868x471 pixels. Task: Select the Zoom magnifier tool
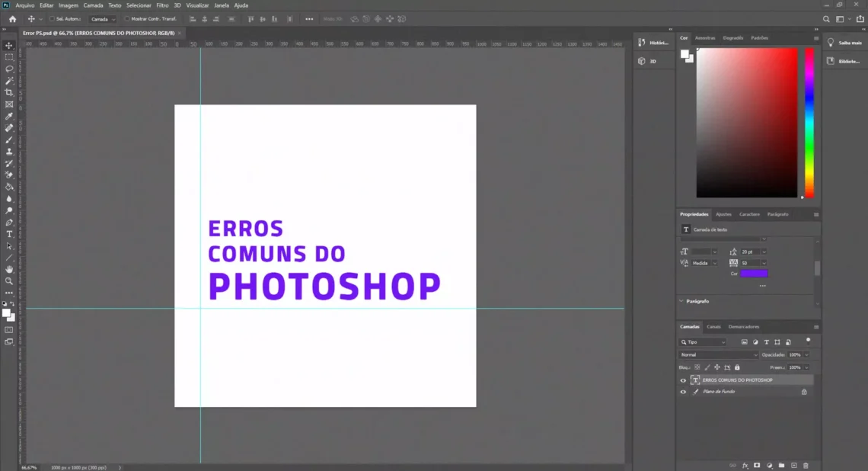pyautogui.click(x=9, y=280)
